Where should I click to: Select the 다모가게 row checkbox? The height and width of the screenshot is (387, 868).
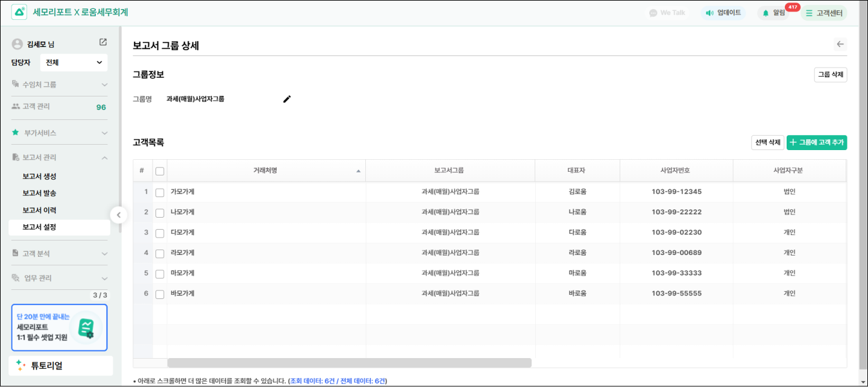tap(160, 233)
